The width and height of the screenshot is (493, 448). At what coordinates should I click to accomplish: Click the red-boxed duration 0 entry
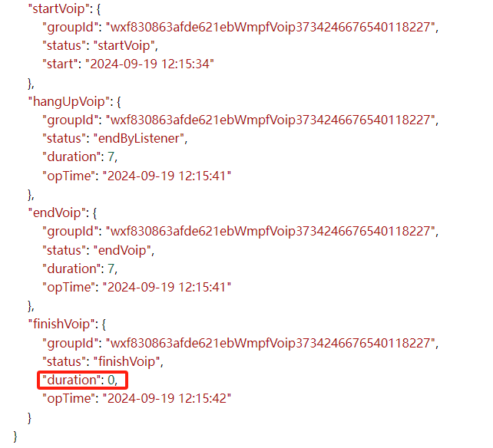[82, 380]
